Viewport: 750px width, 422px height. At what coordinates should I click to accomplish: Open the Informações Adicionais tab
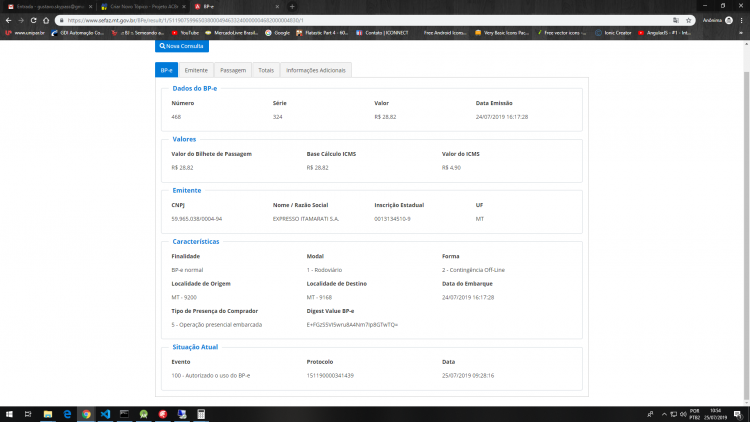316,70
